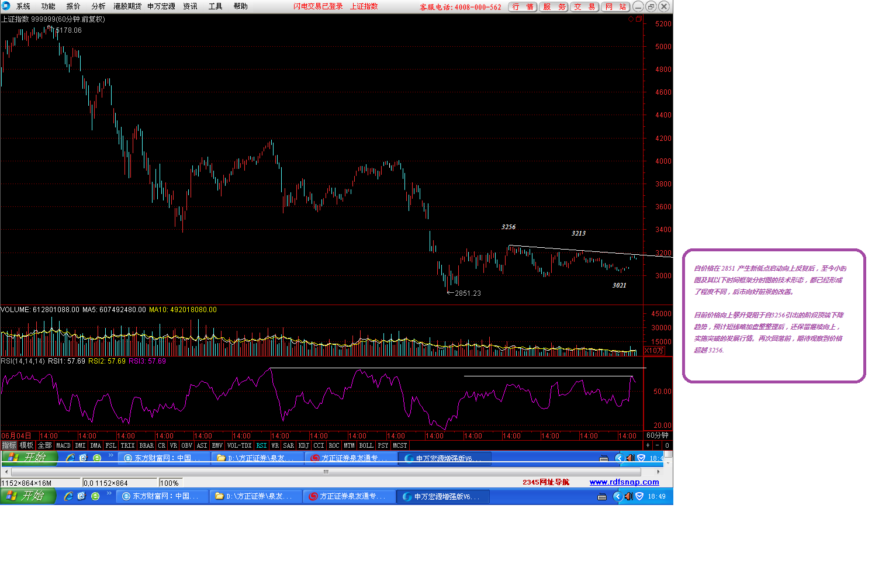Viewport: 882px width, 588px height.
Task: Open the keyboard icon in the bottom taskbar
Action: coord(602,497)
